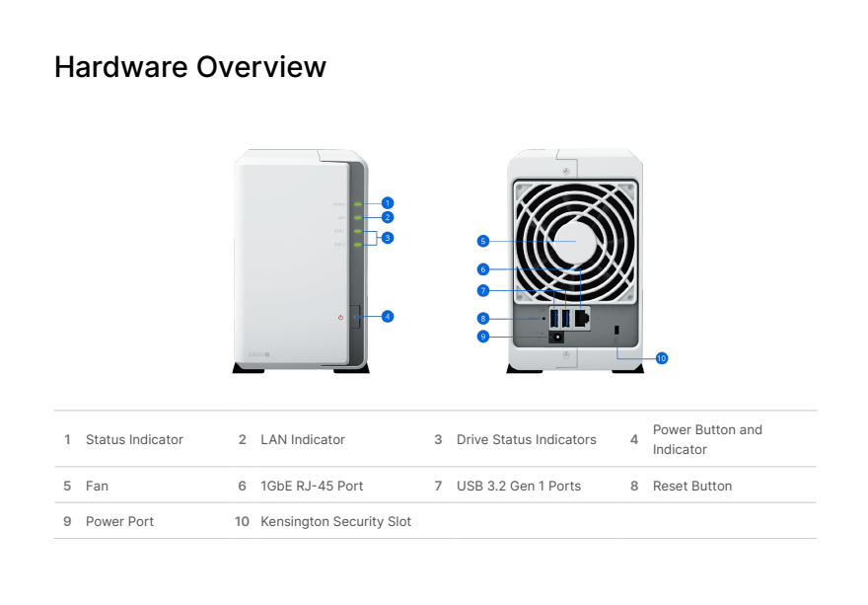The image size is (868, 605).
Task: Select the Status Indicator table entry
Action: (134, 439)
